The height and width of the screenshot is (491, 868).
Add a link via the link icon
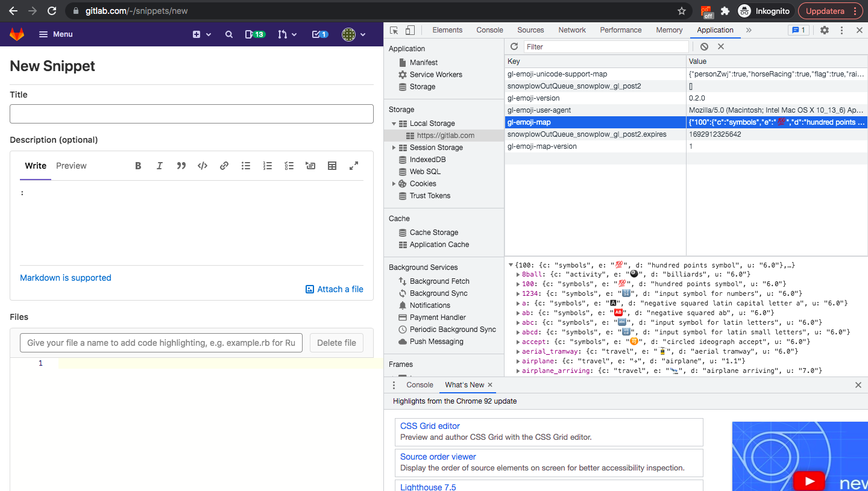[x=224, y=166]
